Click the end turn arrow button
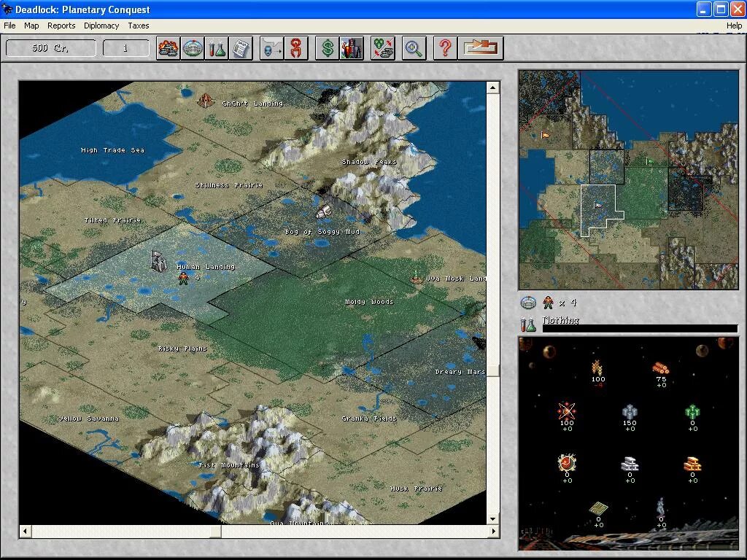Screen dimensions: 747x560 (481, 48)
